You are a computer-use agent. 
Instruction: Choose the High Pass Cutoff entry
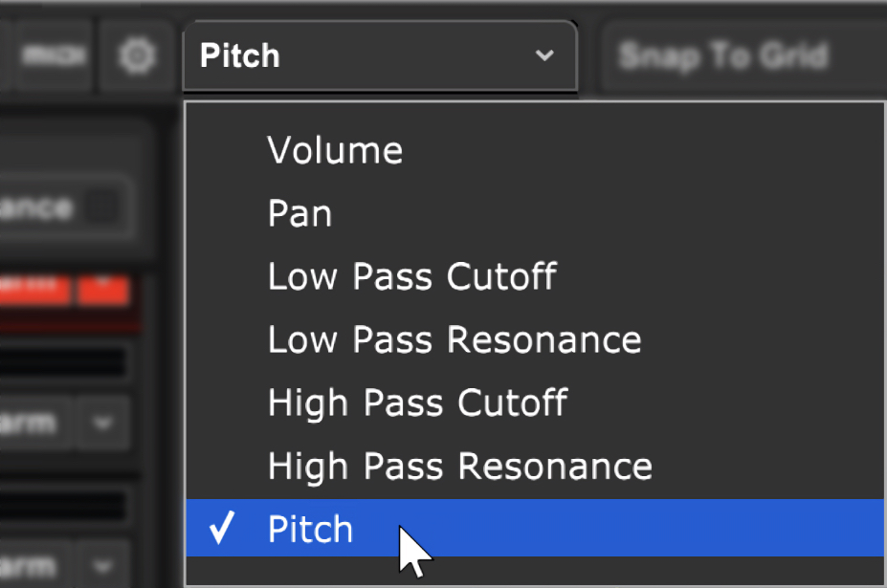(x=535, y=403)
